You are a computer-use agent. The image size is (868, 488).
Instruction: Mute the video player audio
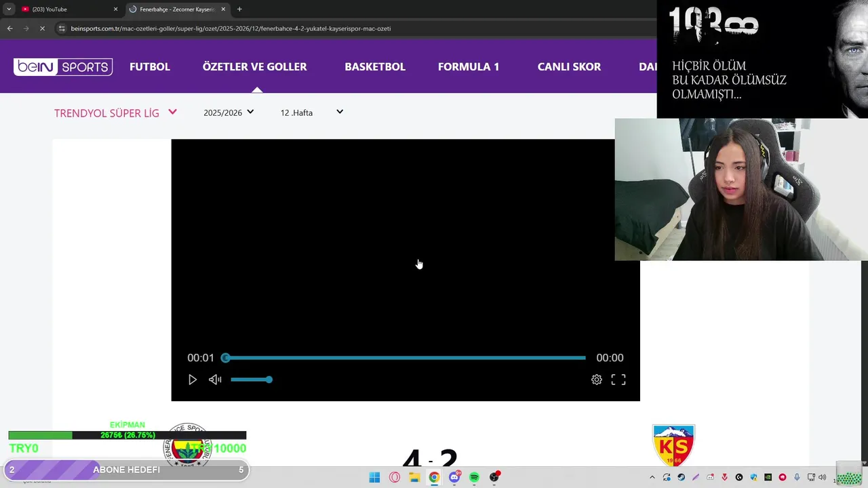click(215, 380)
